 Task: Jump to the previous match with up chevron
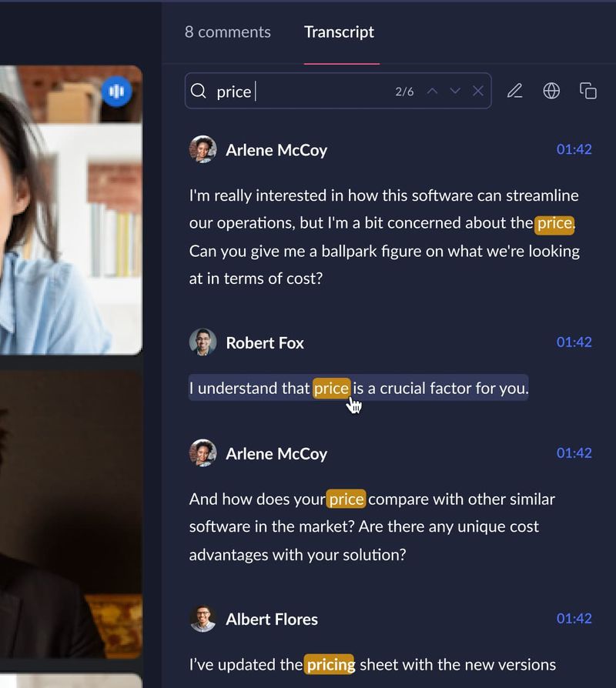(433, 90)
